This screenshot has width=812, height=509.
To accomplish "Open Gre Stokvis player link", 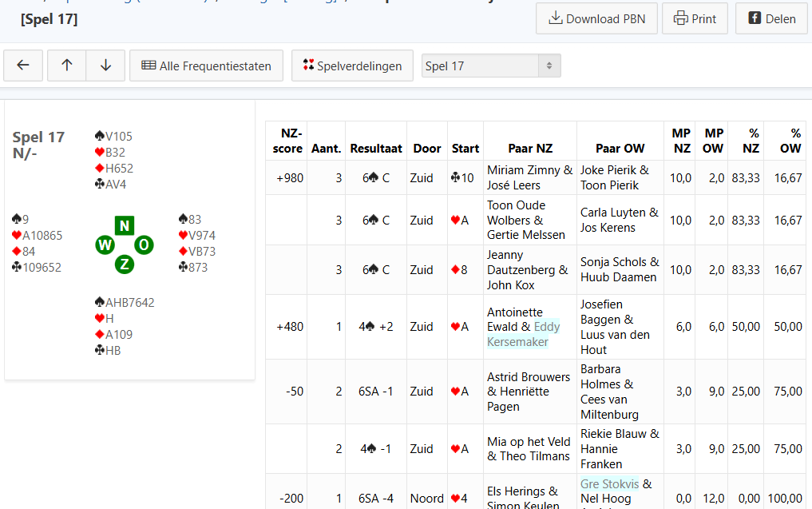I will [x=609, y=483].
